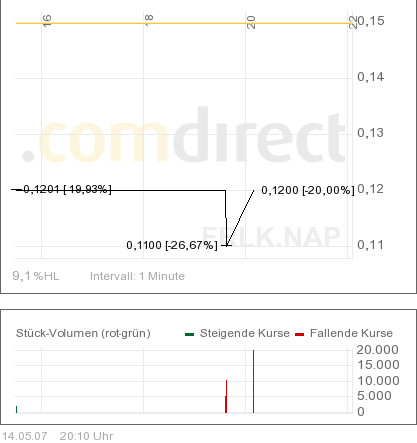Click the Stück-Volumen (rot-grün) heading
417x443 pixels.
(x=83, y=333)
